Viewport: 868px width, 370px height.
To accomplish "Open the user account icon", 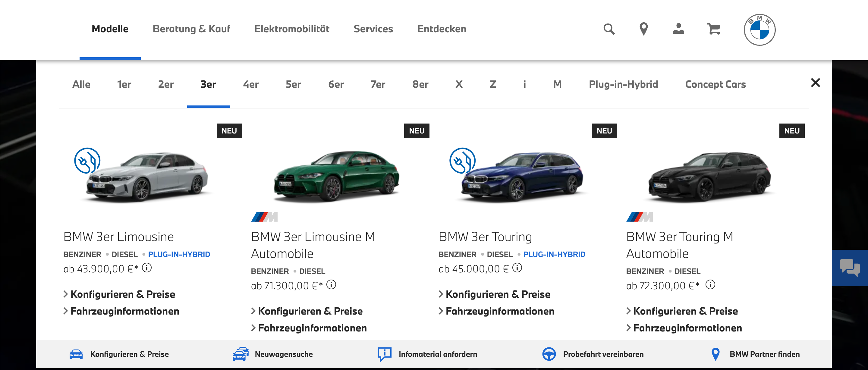I will [678, 29].
